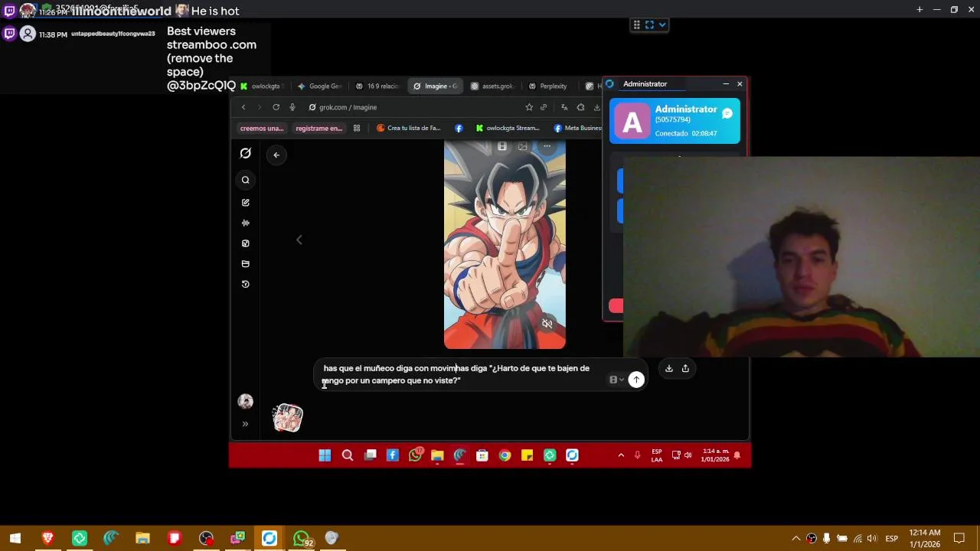Start a new chat with the compose icon

245,203
